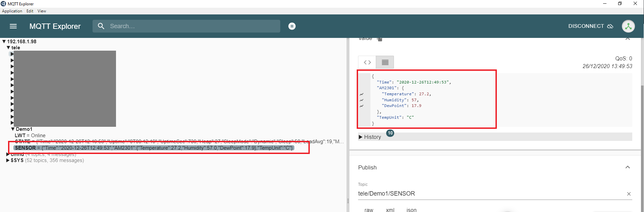
Task: Click the DISCONNECT button
Action: pos(591,26)
